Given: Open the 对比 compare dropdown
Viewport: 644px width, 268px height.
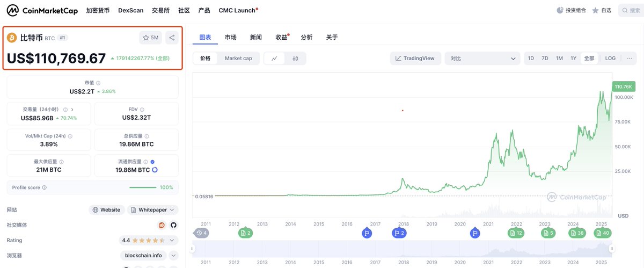Looking at the screenshot, I should coord(482,58).
